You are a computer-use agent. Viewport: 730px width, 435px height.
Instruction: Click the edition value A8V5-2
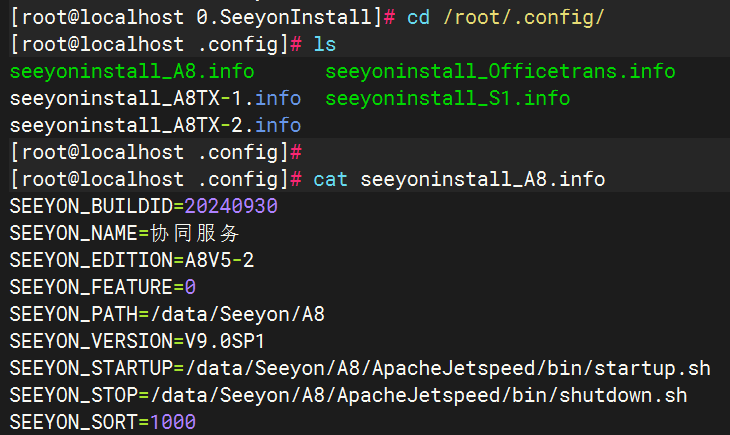[219, 260]
